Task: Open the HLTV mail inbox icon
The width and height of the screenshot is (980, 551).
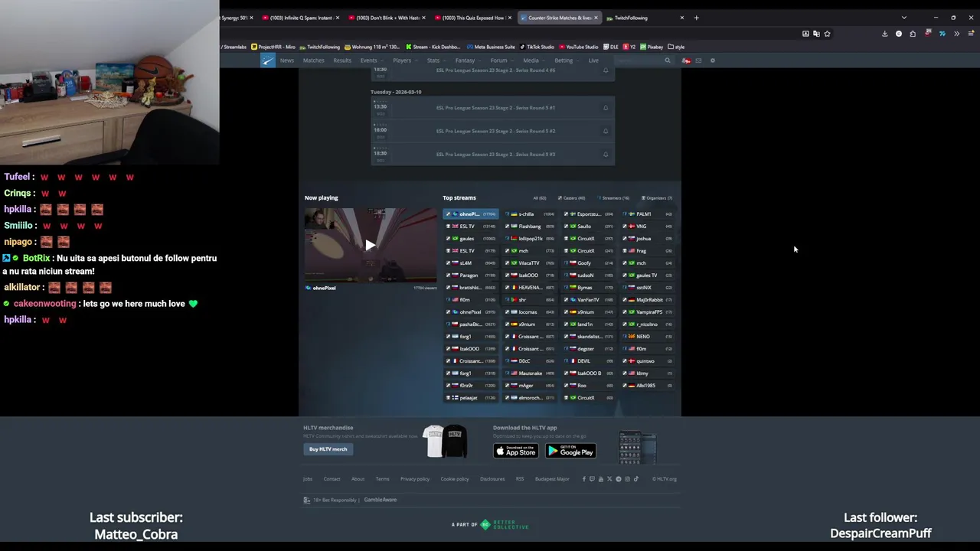Action: coord(698,60)
